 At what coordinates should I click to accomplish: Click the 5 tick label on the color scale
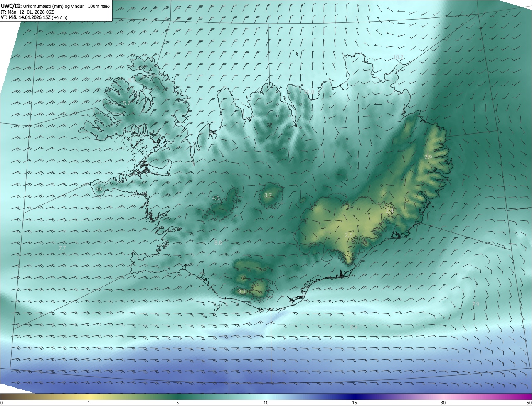177,403
